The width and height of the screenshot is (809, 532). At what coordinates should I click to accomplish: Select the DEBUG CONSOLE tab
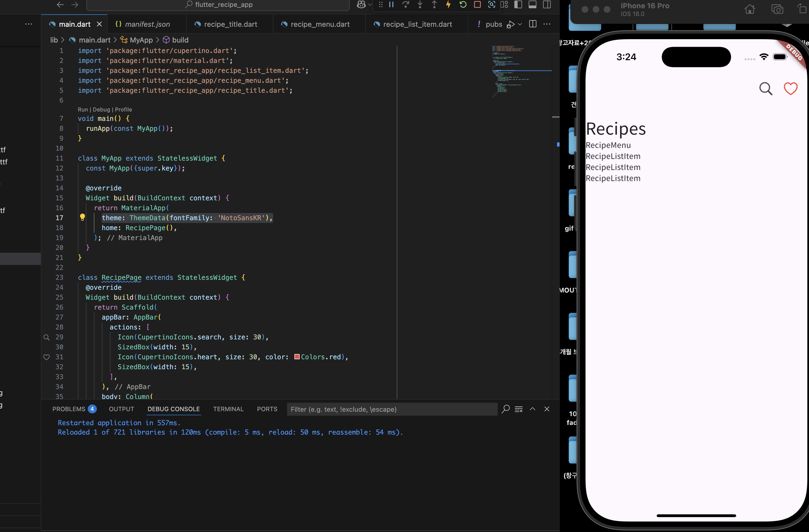point(174,409)
